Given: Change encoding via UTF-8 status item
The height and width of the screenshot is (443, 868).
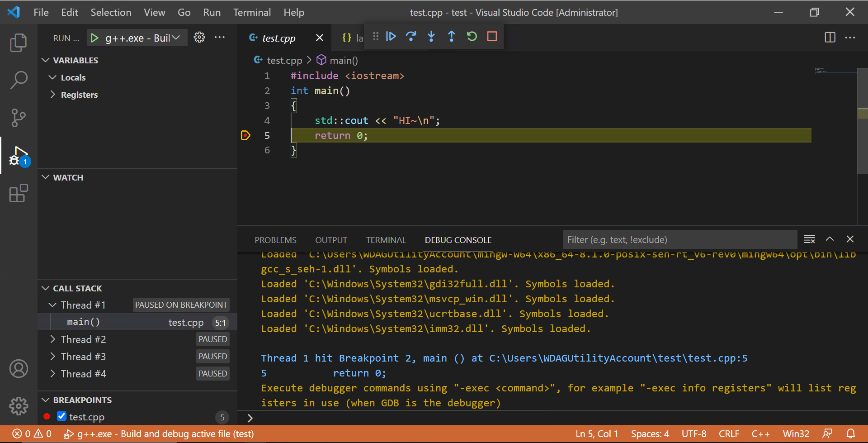Looking at the screenshot, I should tap(694, 433).
